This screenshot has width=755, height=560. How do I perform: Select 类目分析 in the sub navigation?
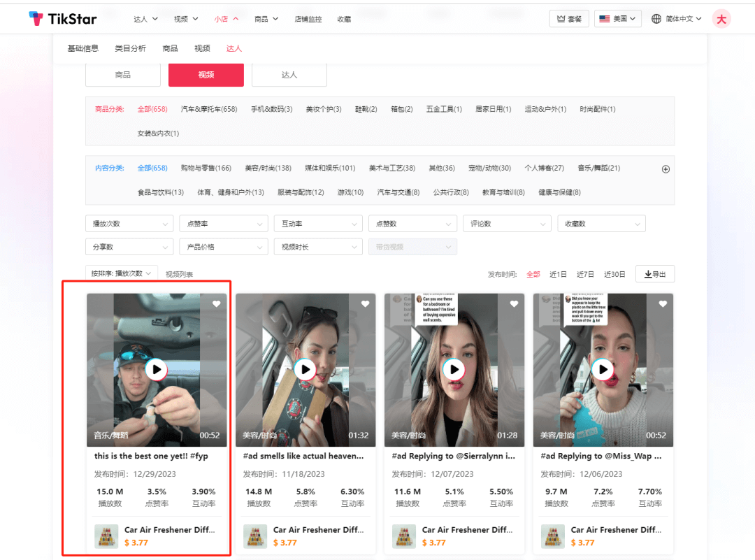pos(130,48)
